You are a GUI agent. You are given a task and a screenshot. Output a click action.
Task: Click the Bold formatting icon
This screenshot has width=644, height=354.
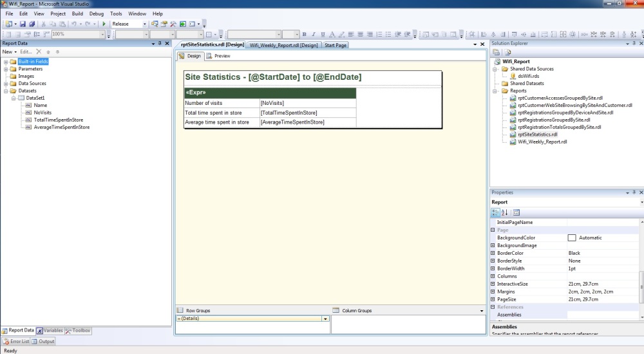[305, 34]
